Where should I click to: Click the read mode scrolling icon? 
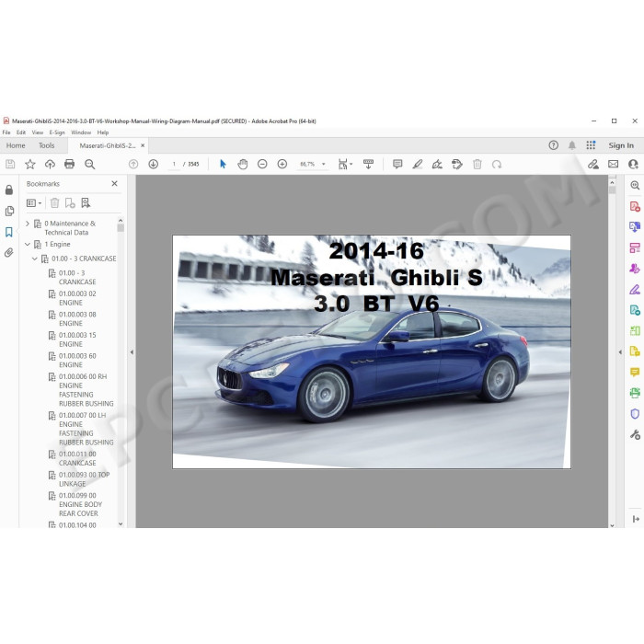point(368,165)
